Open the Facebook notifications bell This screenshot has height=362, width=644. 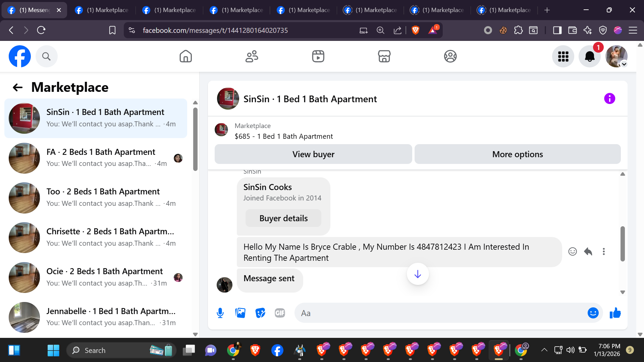tap(589, 56)
